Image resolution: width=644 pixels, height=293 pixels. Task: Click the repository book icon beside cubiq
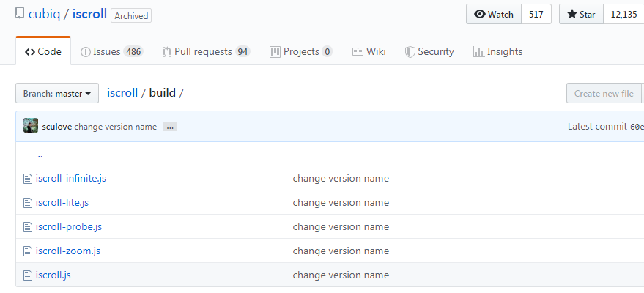[20, 14]
